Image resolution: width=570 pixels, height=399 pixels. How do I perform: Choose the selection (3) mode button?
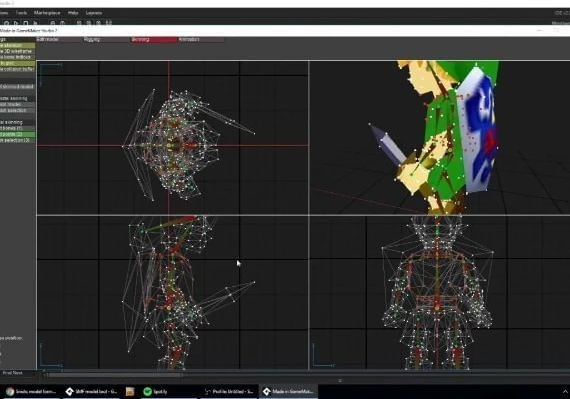pyautogui.click(x=17, y=140)
